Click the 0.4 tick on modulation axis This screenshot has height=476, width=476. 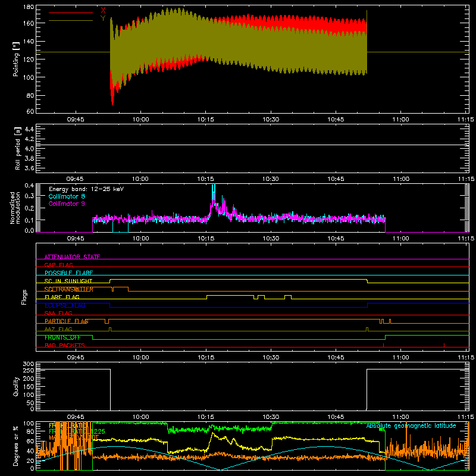coord(29,186)
